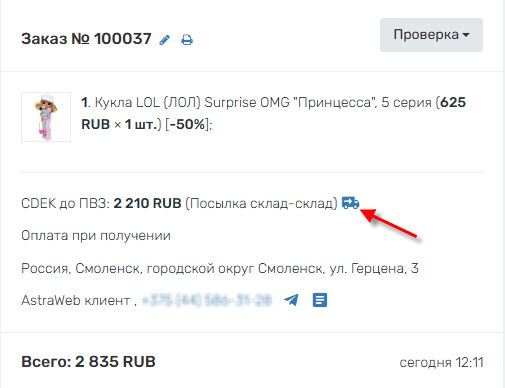Click the Telegram paper plane icon
The height and width of the screenshot is (388, 505).
point(291,300)
